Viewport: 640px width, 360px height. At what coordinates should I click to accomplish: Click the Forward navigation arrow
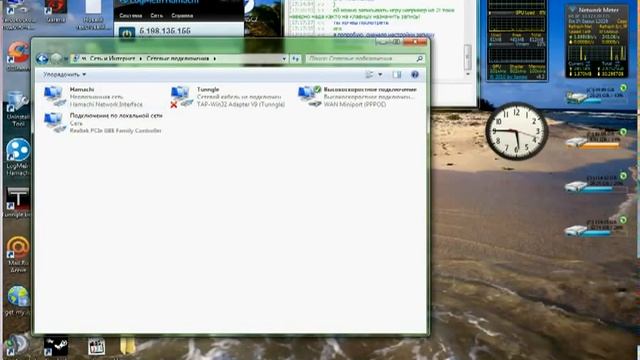pos(56,59)
